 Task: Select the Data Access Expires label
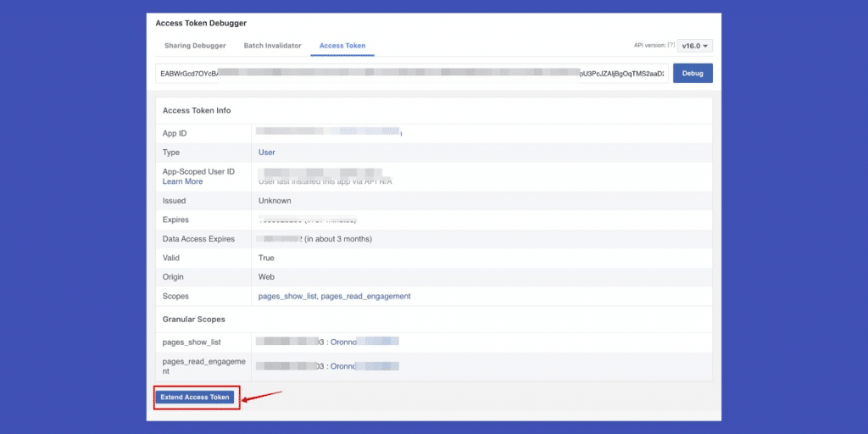198,239
